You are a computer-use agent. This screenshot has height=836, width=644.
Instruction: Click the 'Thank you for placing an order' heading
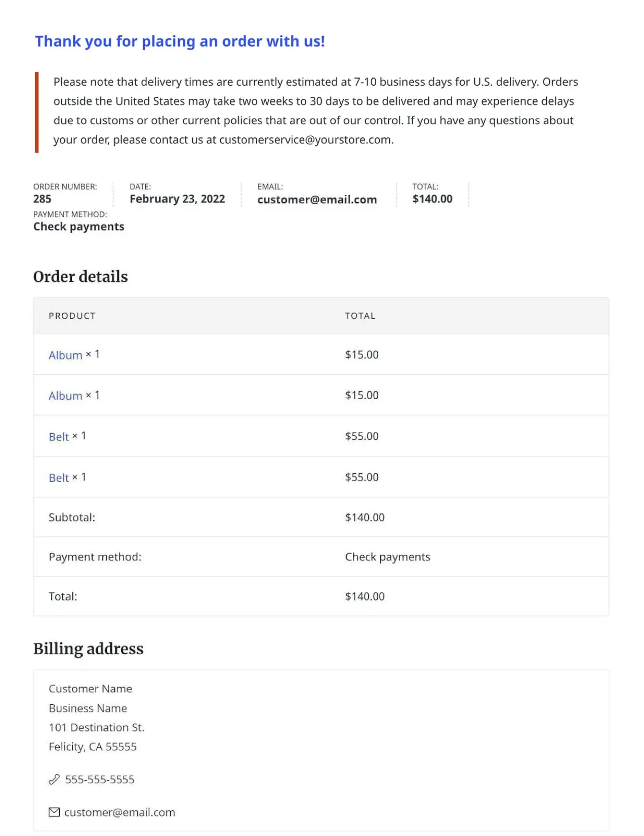pos(180,41)
